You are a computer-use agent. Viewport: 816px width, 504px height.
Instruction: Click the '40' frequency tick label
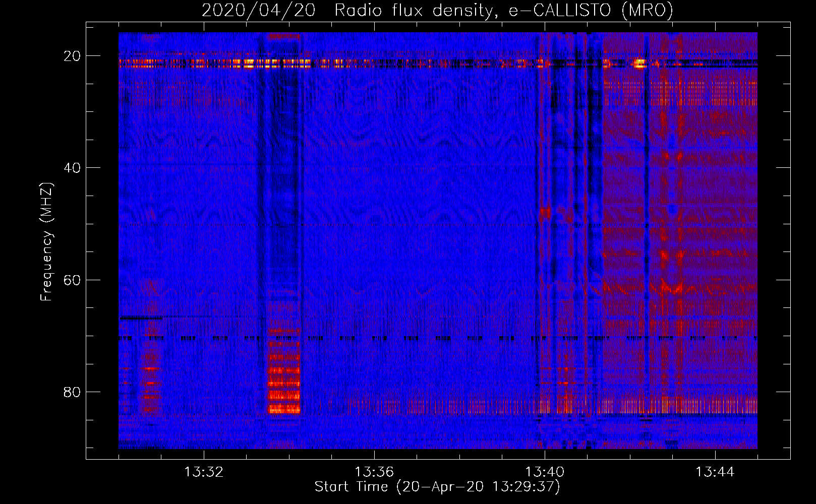(72, 168)
